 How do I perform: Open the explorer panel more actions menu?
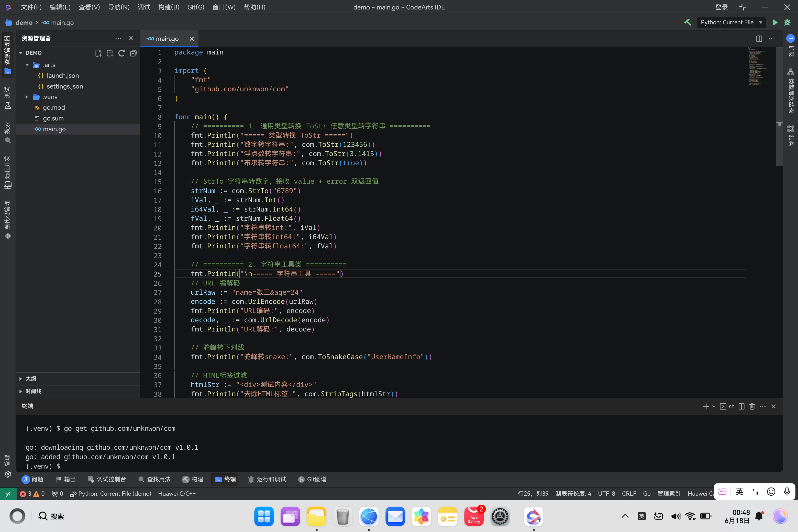(118, 38)
